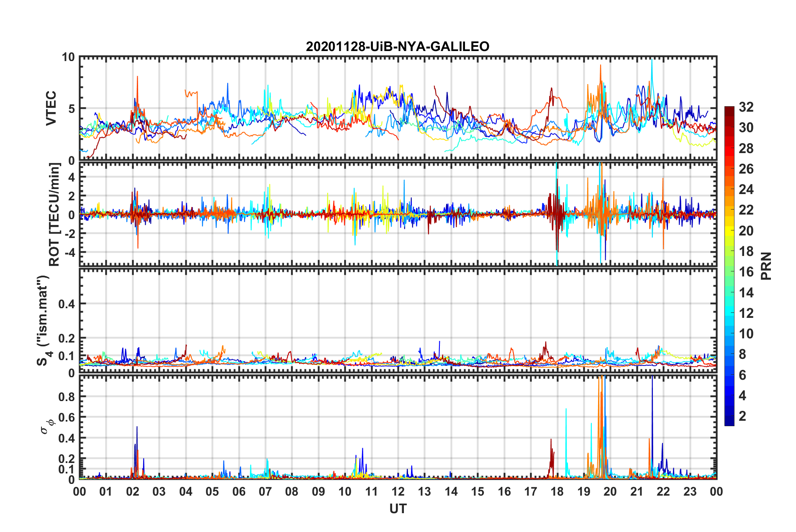The width and height of the screenshot is (796, 532).
Task: Click the UT x-axis label
Action: point(398,509)
